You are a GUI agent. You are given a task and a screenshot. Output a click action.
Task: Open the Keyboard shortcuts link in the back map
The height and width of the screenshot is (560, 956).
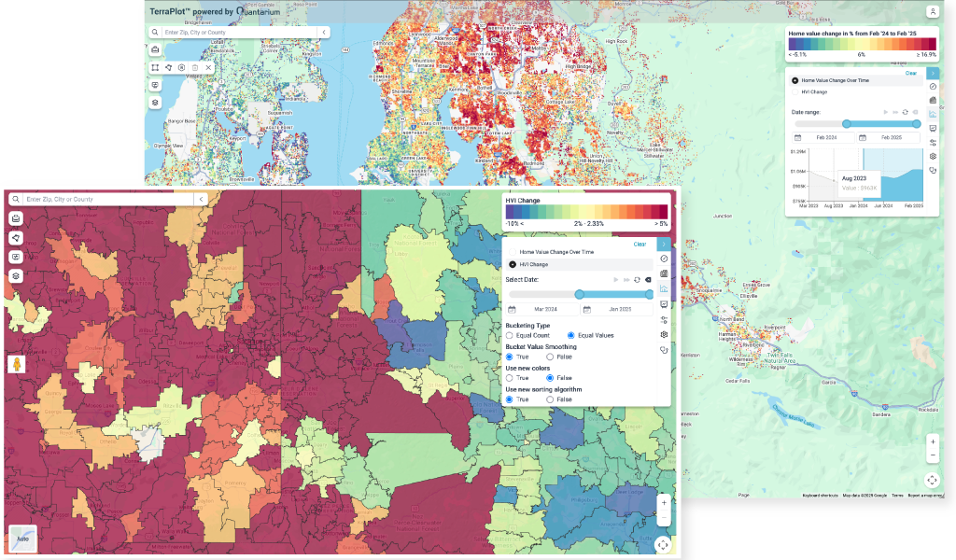[820, 496]
